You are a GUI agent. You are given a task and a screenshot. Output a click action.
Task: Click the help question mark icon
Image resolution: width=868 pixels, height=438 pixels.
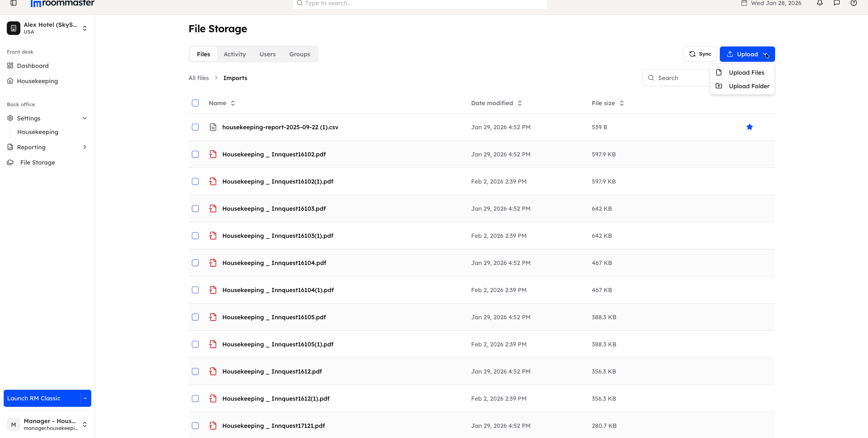coord(854,3)
